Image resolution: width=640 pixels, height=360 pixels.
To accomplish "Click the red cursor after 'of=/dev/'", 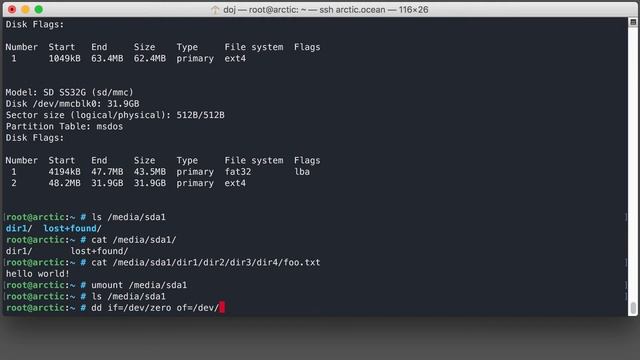I will click(x=222, y=308).
